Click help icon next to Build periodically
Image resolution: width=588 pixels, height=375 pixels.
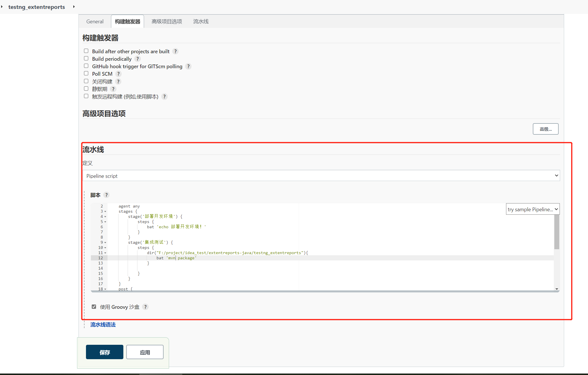137,59
